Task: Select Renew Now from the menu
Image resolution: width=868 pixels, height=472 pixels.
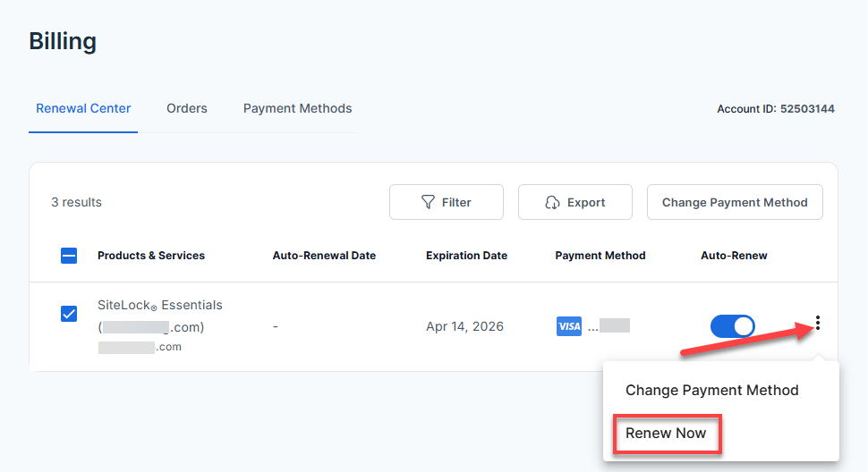Action: [x=666, y=434]
